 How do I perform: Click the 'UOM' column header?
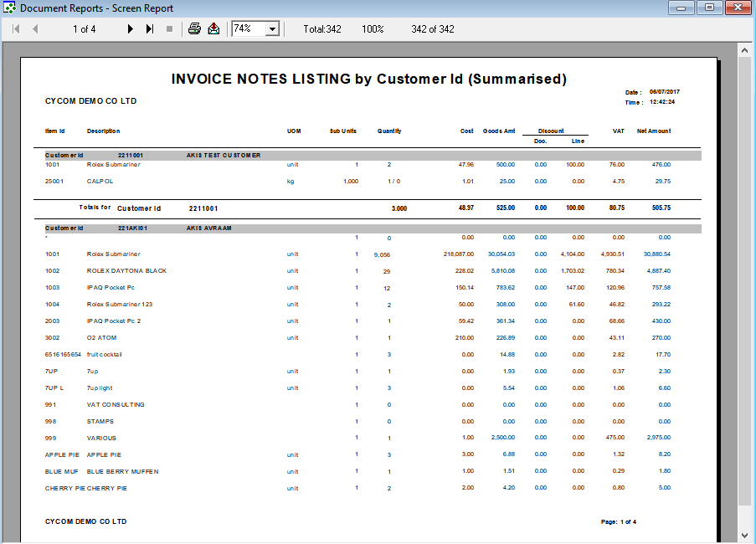(294, 131)
